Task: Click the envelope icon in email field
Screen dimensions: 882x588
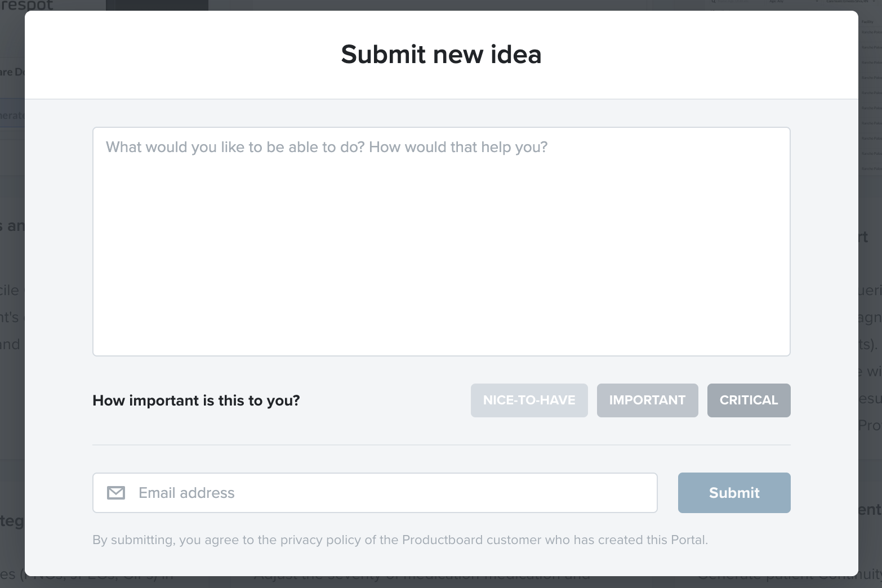Action: point(116,493)
